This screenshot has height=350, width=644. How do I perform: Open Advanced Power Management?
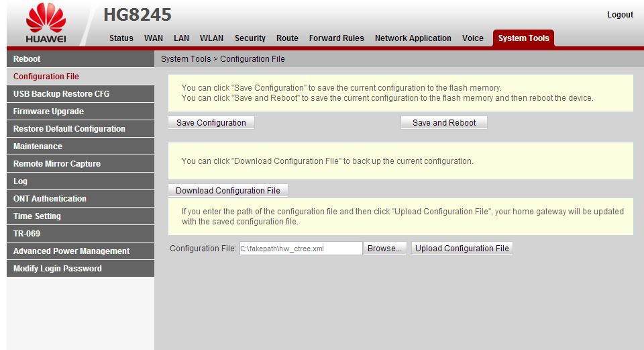coord(80,251)
